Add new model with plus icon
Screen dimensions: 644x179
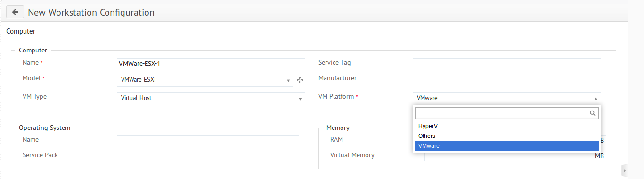[x=300, y=81]
